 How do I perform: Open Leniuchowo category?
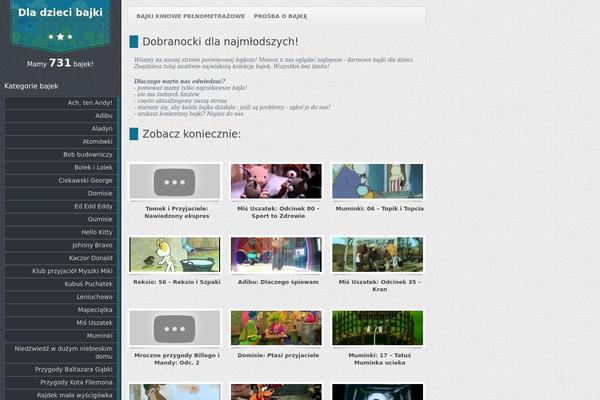[61, 297]
